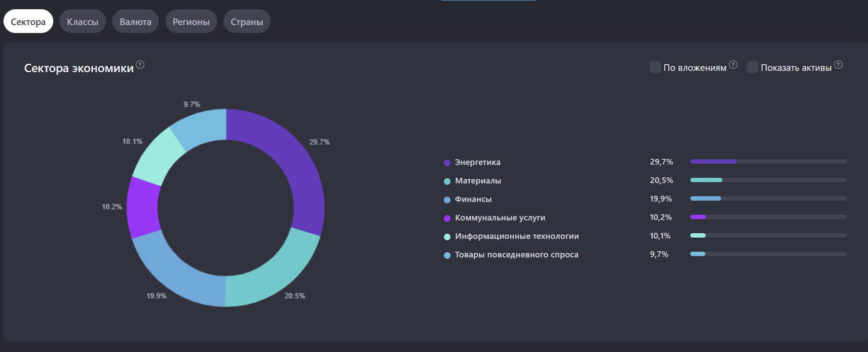The height and width of the screenshot is (352, 868).
Task: Click the 19.9% label beside the chart
Action: coord(157,296)
